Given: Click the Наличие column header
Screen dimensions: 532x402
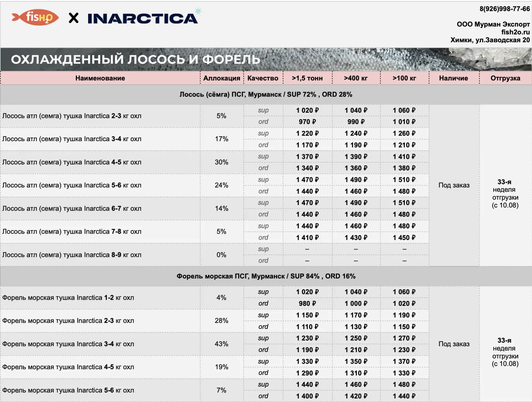Looking at the screenshot, I should click(454, 78).
